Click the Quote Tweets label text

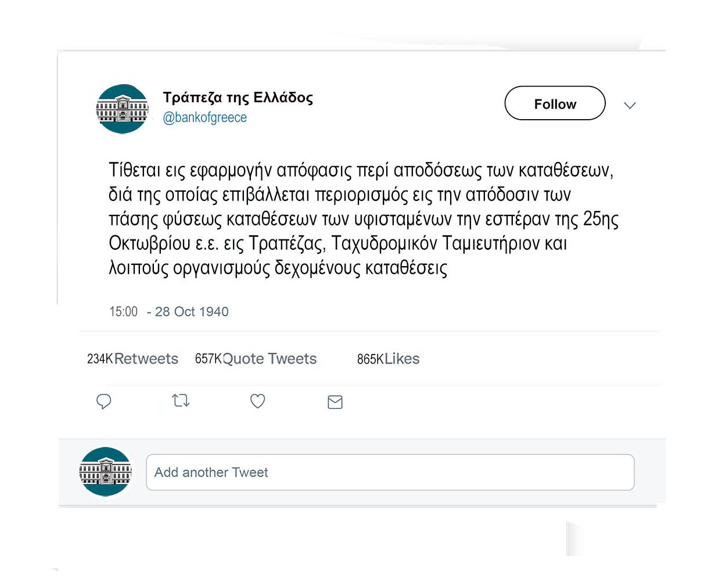click(270, 358)
